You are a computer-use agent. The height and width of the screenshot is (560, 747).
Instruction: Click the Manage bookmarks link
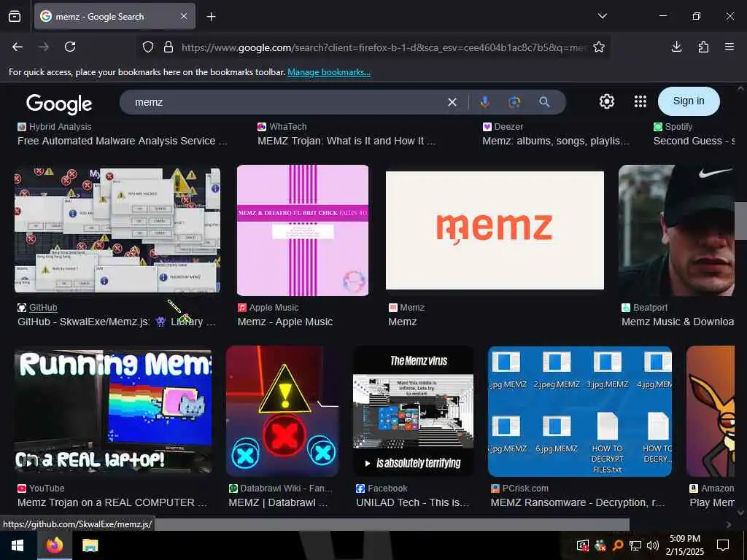pos(329,72)
